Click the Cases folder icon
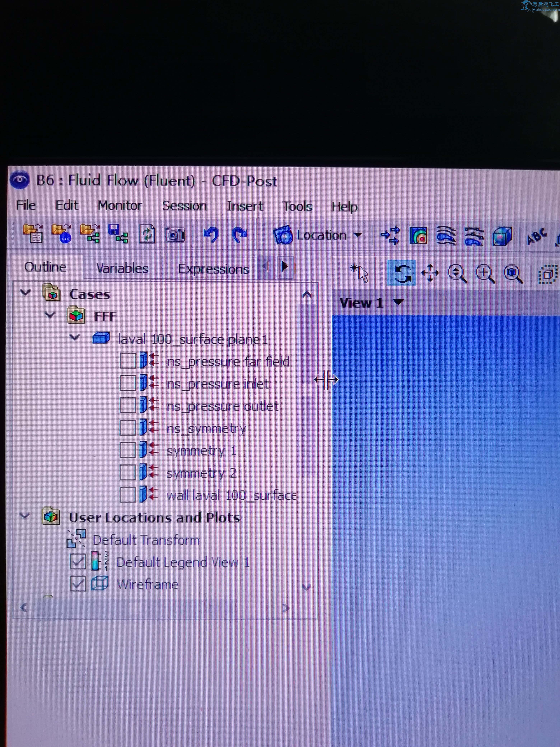The image size is (560, 747). click(x=52, y=293)
